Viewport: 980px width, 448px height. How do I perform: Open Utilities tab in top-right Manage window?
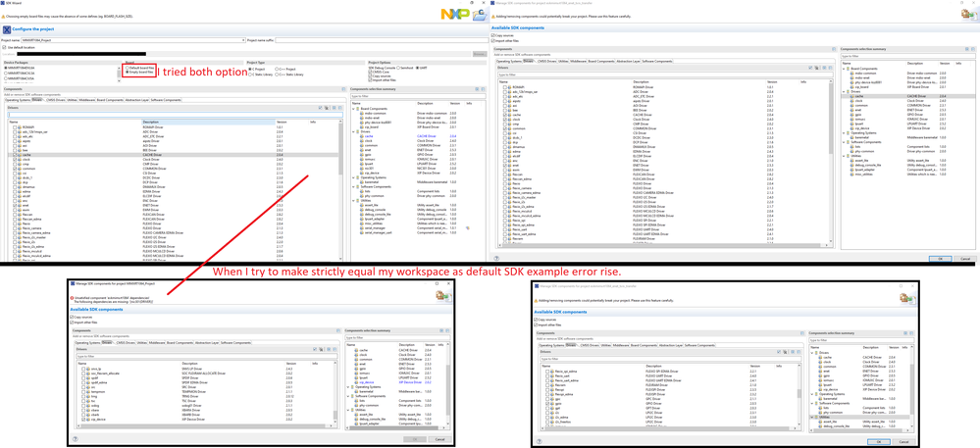click(x=563, y=61)
